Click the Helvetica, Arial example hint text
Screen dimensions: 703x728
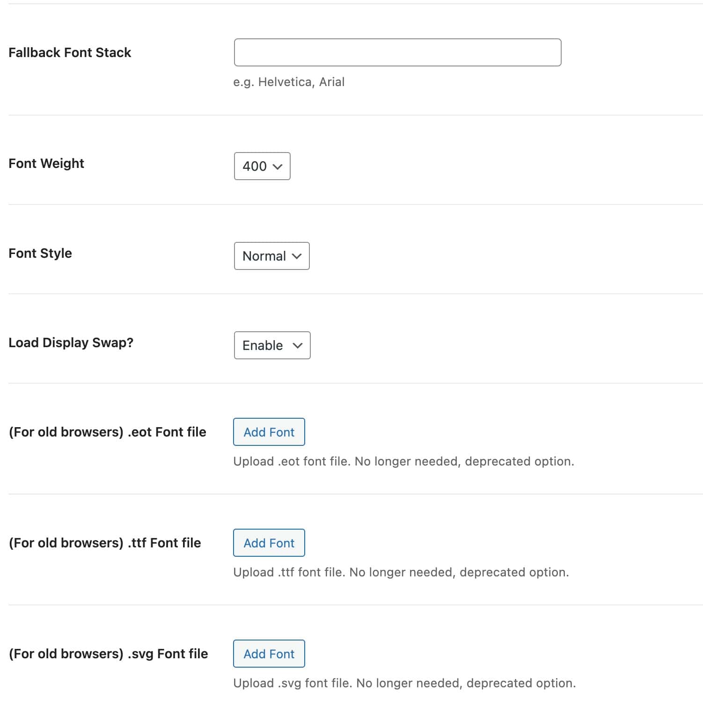click(x=289, y=82)
